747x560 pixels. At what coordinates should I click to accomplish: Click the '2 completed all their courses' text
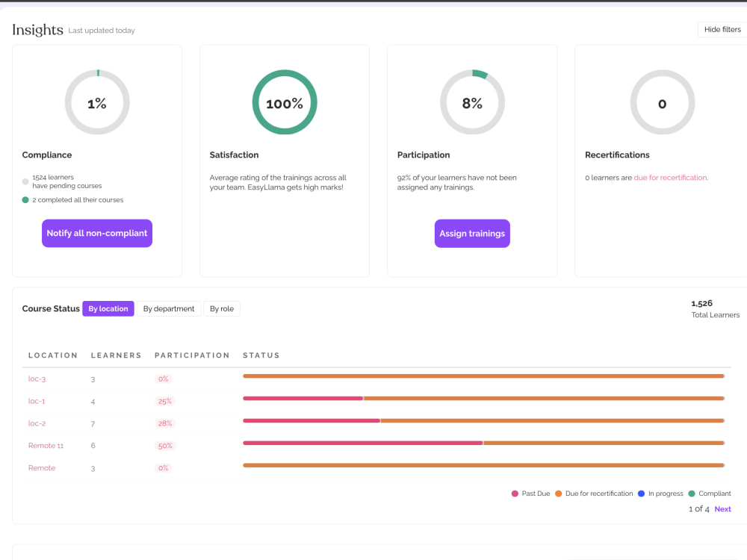pos(78,200)
